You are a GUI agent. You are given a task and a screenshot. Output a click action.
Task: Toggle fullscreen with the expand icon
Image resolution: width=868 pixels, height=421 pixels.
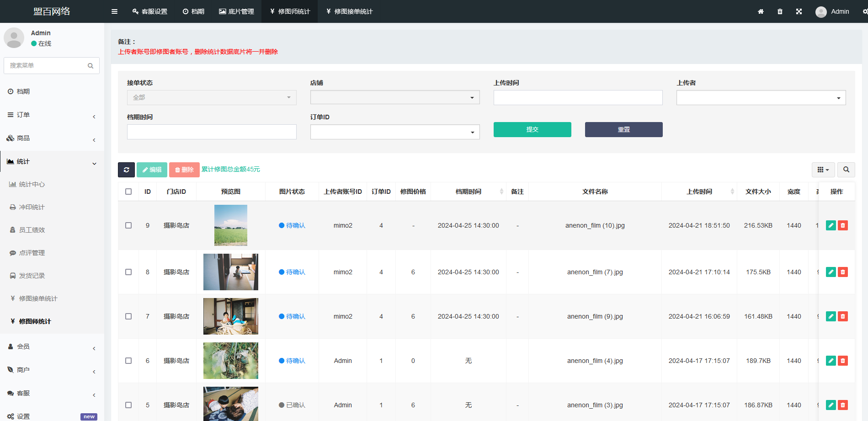point(799,11)
